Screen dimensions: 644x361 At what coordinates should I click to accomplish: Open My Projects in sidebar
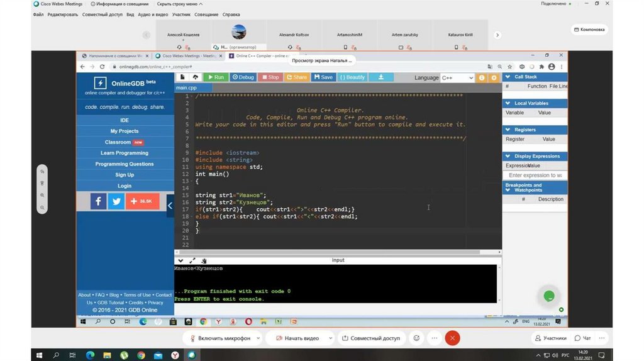125,131
